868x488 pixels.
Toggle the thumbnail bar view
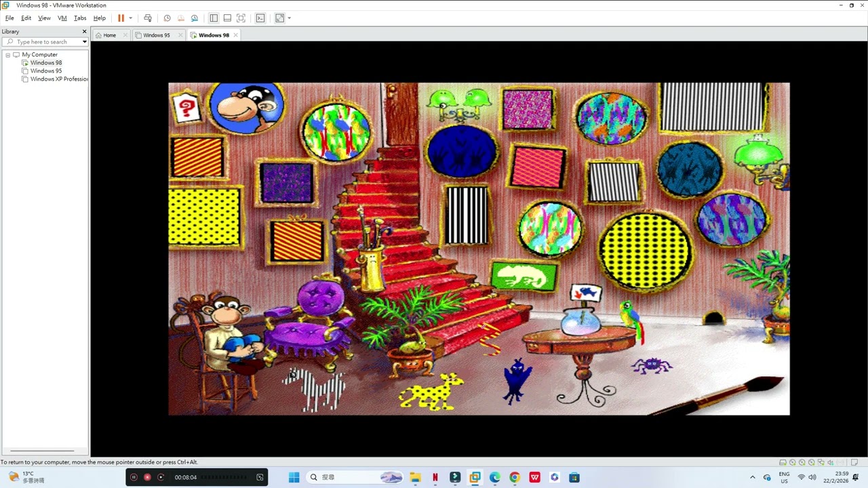click(x=227, y=18)
